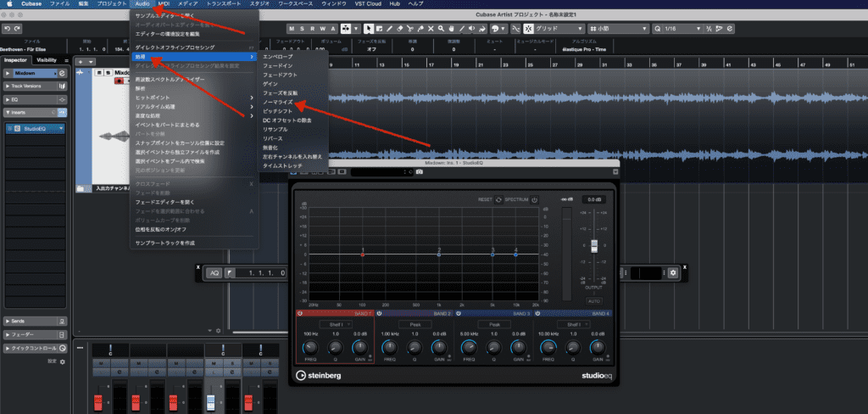Toggle Record Enable on Mixdown track

(117, 81)
